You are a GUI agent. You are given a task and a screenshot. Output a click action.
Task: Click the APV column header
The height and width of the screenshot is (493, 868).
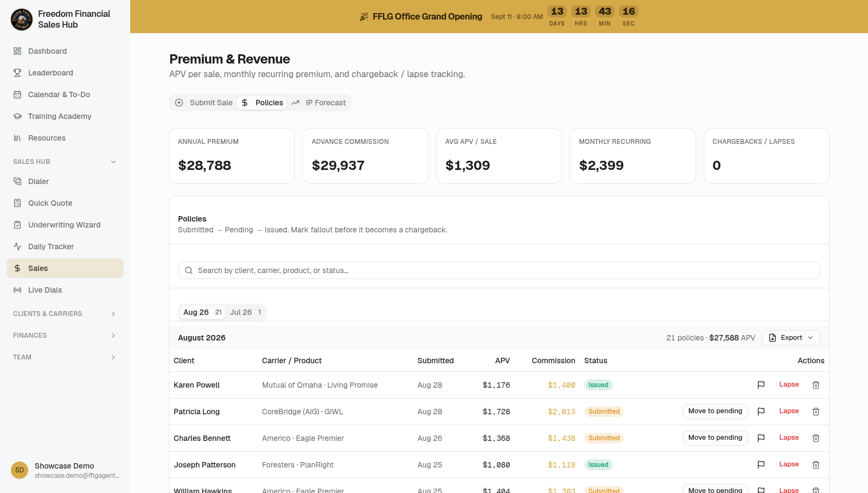tap(502, 361)
